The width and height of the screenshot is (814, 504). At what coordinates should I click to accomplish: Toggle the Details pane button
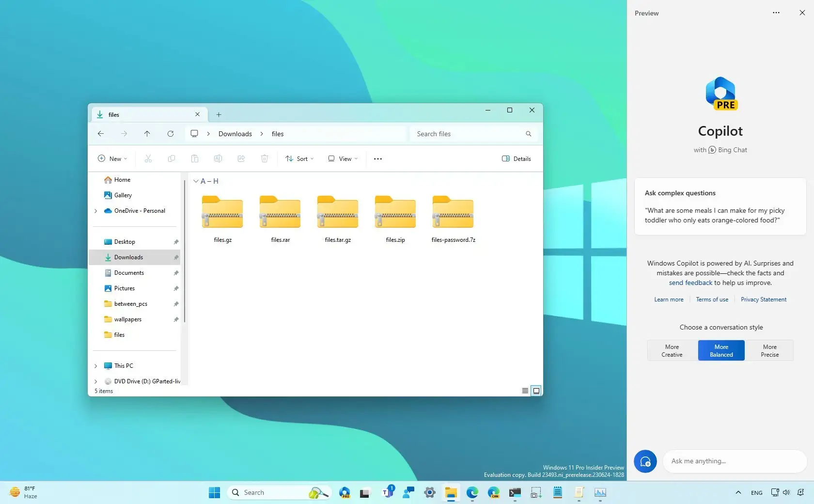(517, 158)
